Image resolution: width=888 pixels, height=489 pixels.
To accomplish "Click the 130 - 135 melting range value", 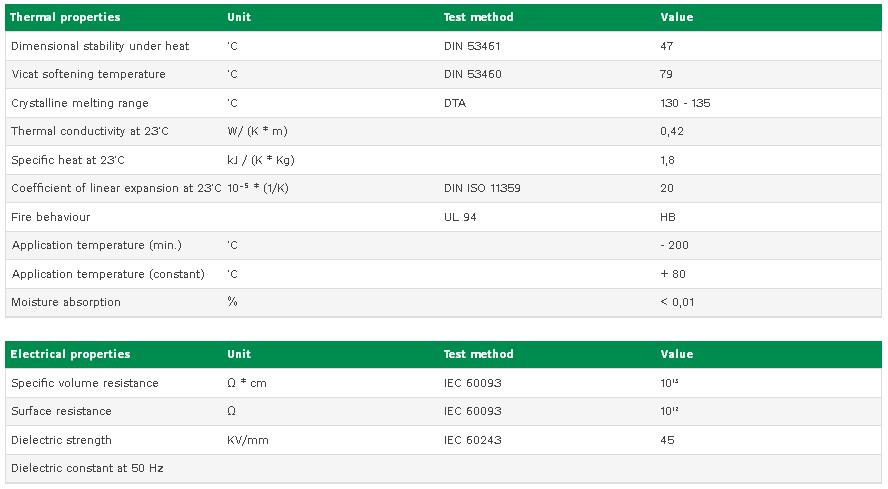I will tap(685, 103).
